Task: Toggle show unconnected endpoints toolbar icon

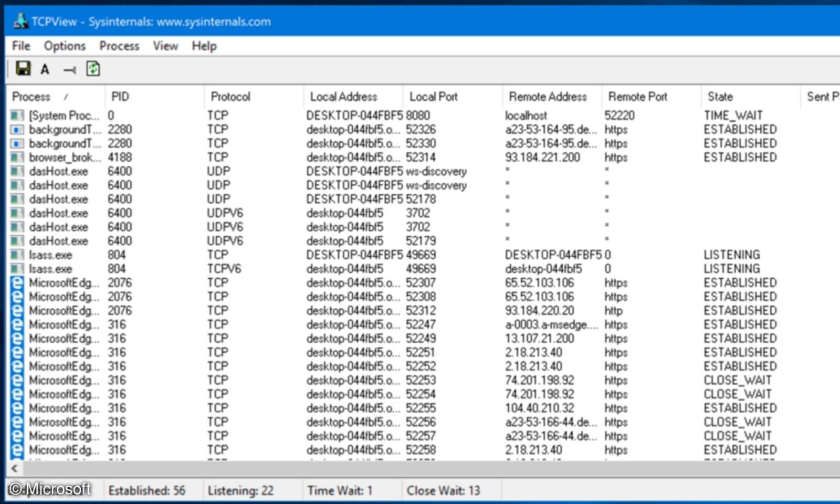Action: pyautogui.click(x=69, y=69)
